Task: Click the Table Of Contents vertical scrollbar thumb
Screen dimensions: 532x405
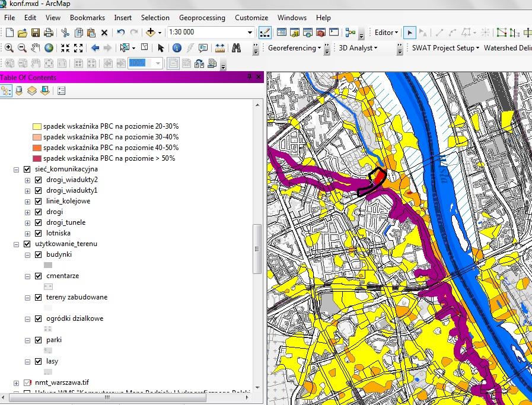Action: point(257,248)
